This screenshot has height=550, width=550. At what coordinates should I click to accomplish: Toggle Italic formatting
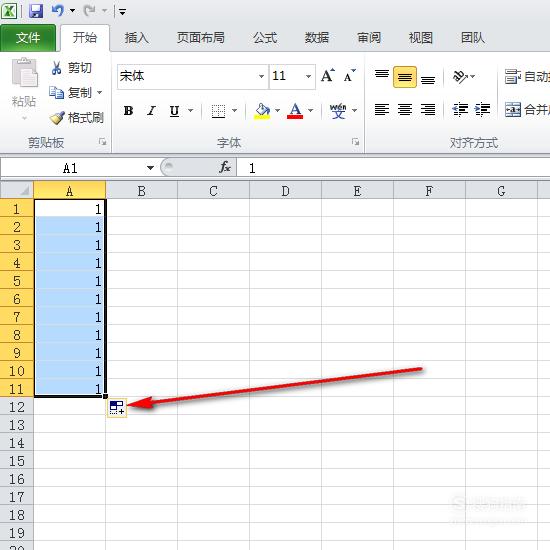151,111
